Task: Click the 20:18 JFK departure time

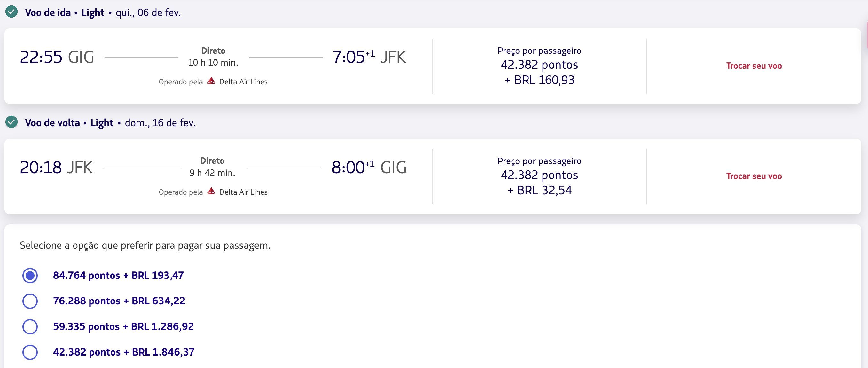Action: click(x=56, y=167)
